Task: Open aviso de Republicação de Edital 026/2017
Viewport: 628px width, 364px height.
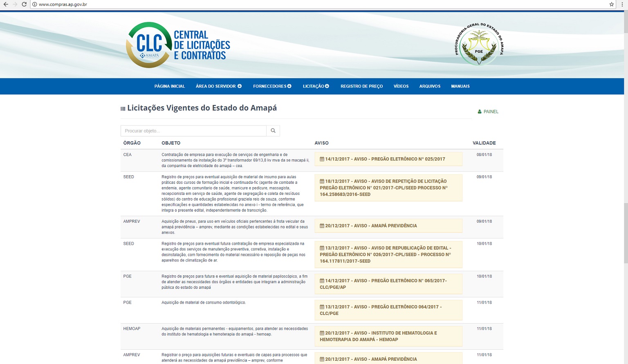Action: [388, 255]
